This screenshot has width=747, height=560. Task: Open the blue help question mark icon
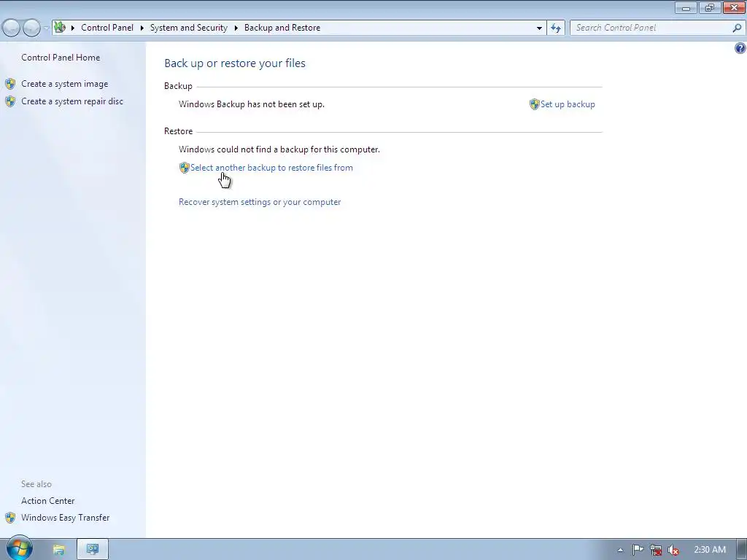[x=740, y=48]
